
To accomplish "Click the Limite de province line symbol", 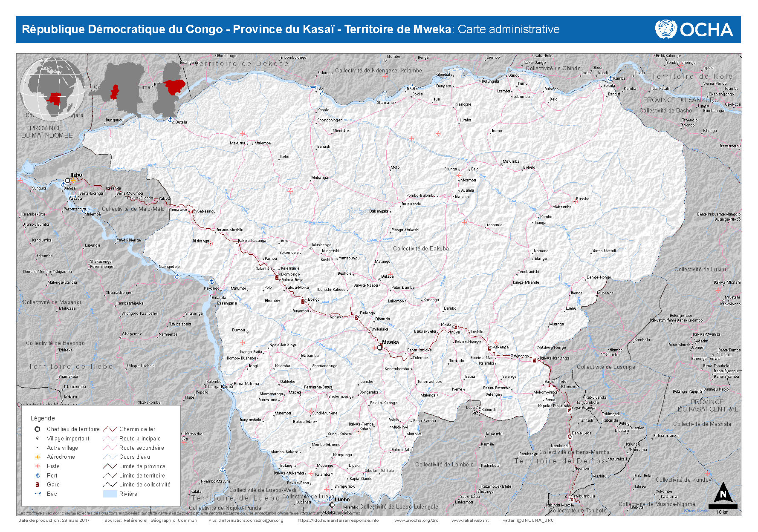I will click(110, 466).
